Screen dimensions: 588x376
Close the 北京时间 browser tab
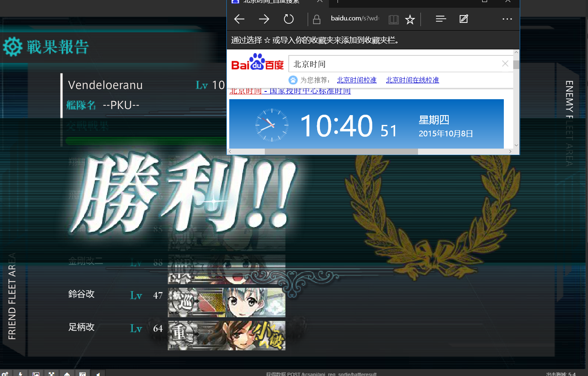pos(320,1)
